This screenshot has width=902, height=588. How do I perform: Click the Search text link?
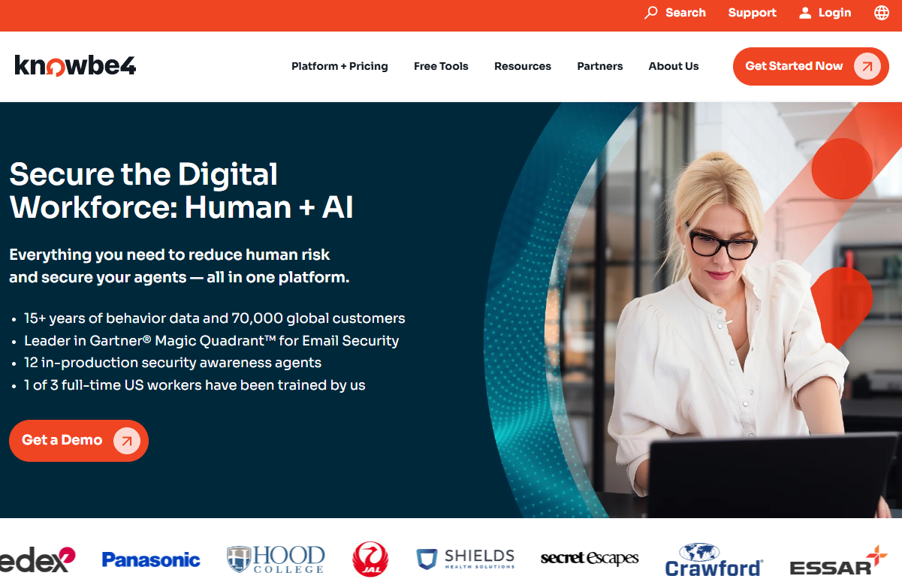(x=686, y=13)
